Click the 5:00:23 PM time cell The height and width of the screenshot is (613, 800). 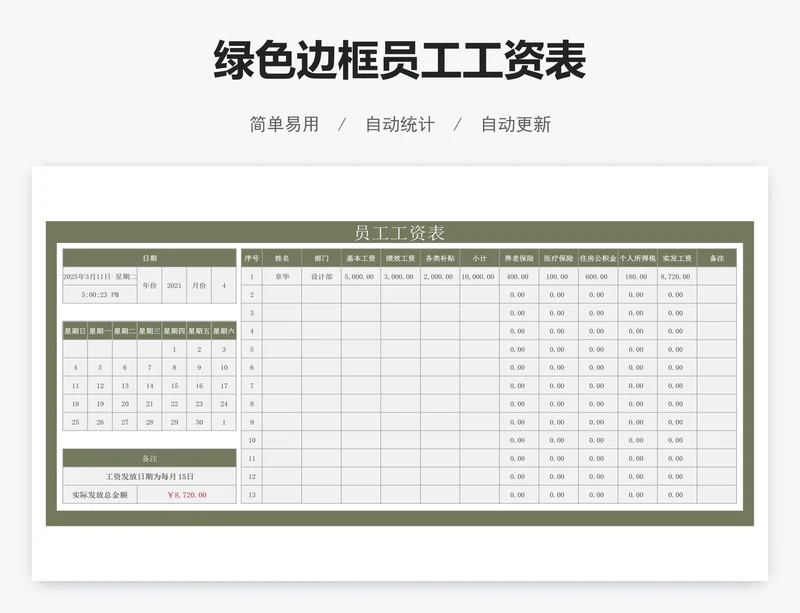click(x=100, y=295)
